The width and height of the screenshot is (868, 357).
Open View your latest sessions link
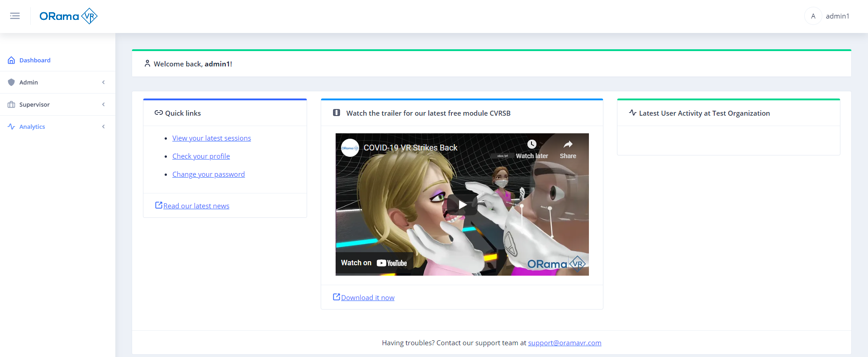pos(212,138)
